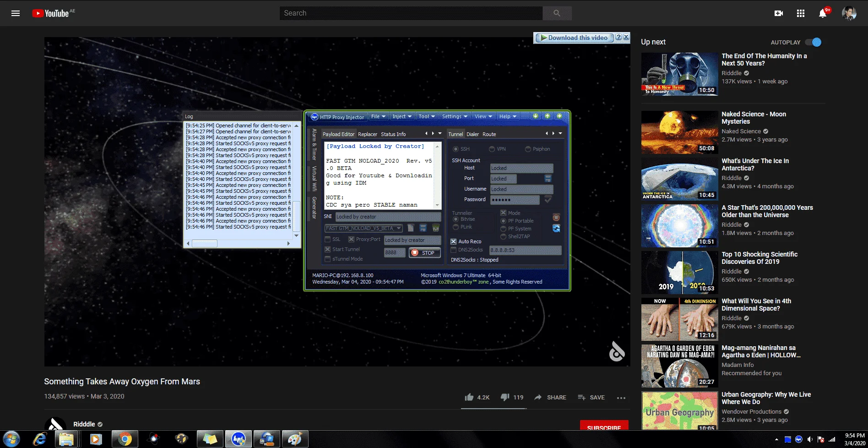This screenshot has height=448, width=868.
Task: Open the create video camera icon
Action: coord(779,13)
